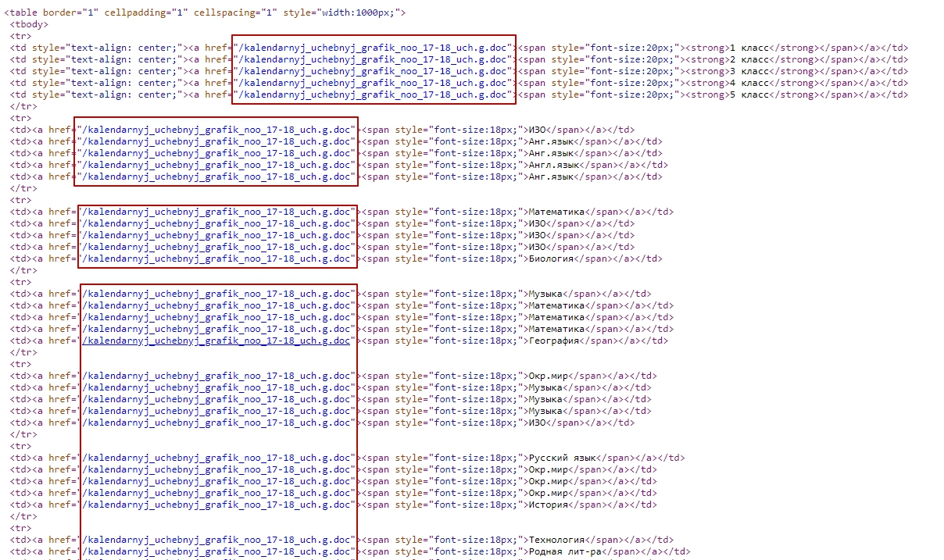Image resolution: width=944 pixels, height=560 pixels.
Task: Open the href link beside Родная лит-ра
Action: pyautogui.click(x=216, y=551)
